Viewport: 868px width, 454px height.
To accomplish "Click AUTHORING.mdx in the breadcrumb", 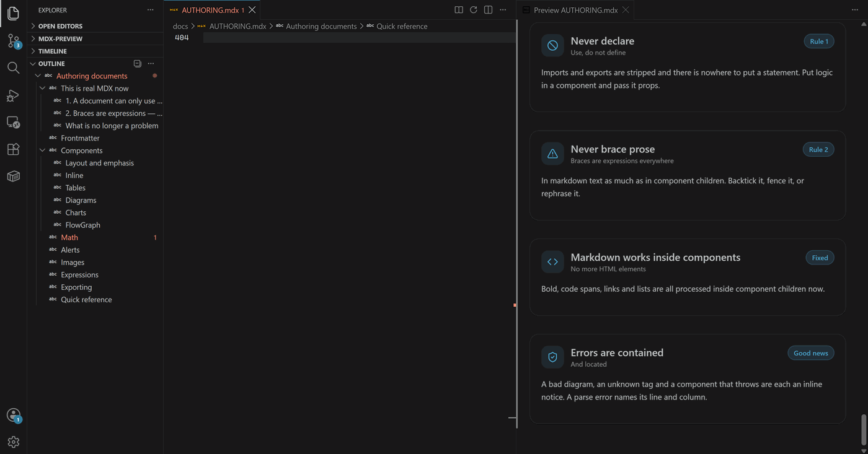I will (x=237, y=26).
